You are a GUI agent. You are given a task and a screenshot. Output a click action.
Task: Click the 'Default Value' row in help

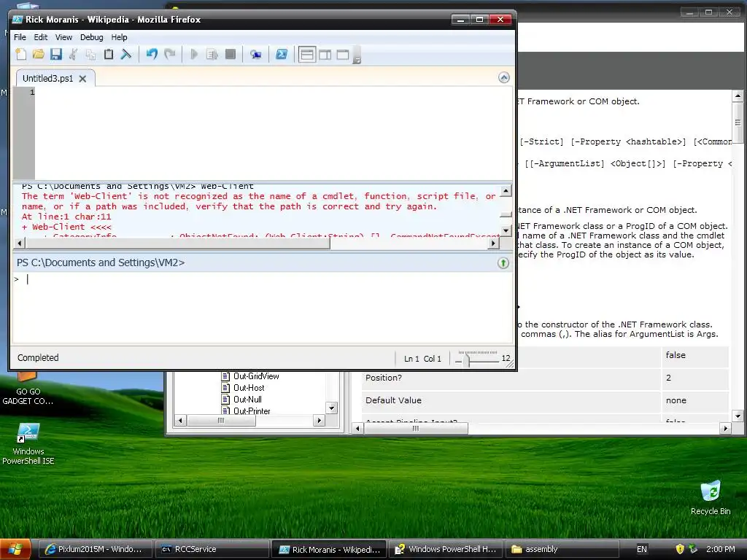pyautogui.click(x=546, y=400)
